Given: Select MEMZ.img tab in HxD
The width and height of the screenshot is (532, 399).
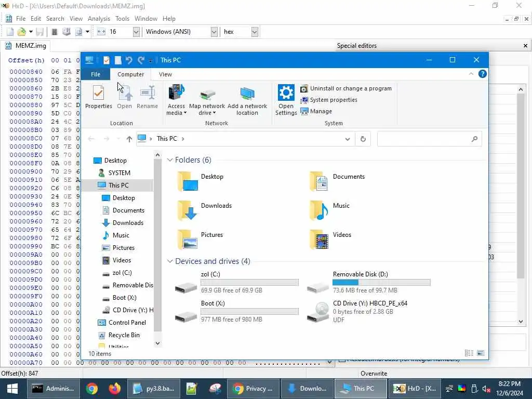Looking at the screenshot, I should 26,46.
